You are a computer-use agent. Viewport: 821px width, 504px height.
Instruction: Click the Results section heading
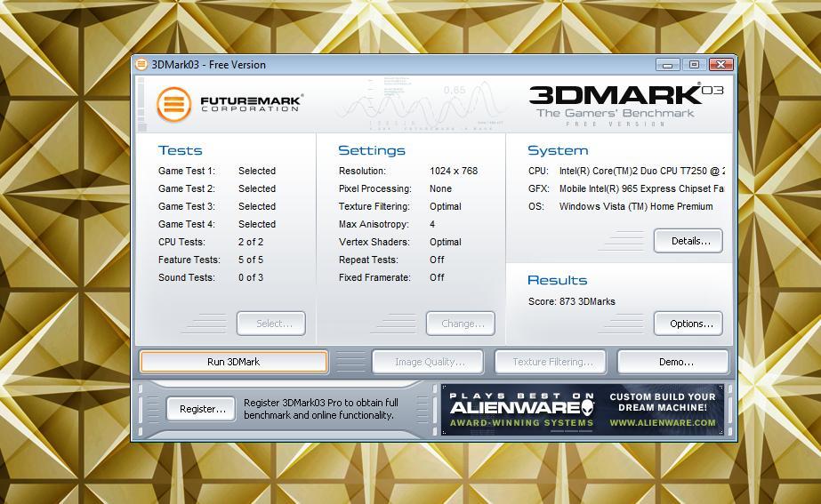(x=557, y=280)
